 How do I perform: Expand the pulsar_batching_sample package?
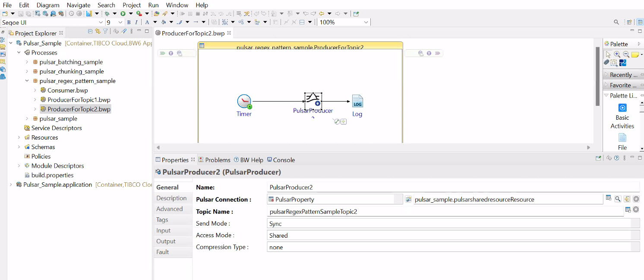[27, 62]
